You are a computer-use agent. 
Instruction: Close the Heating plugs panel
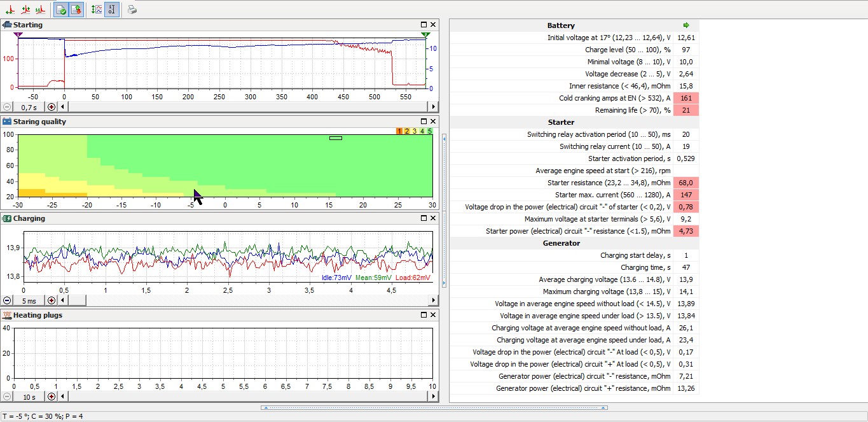pyautogui.click(x=433, y=315)
